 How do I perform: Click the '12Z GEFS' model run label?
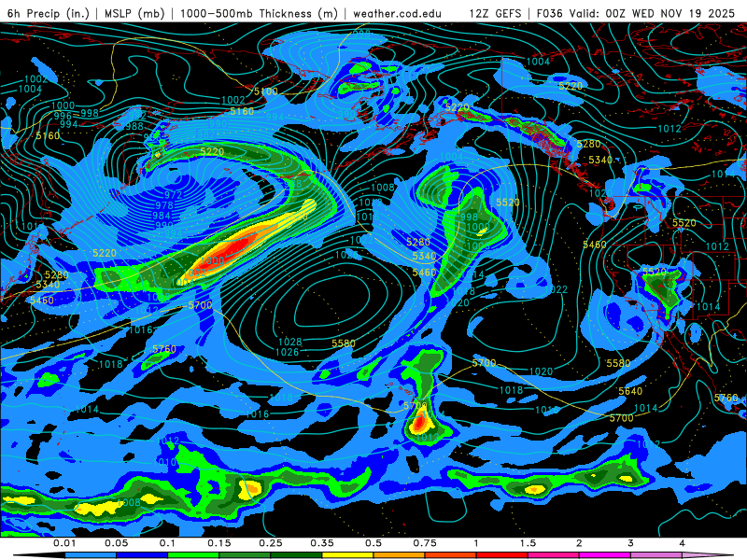[496, 13]
